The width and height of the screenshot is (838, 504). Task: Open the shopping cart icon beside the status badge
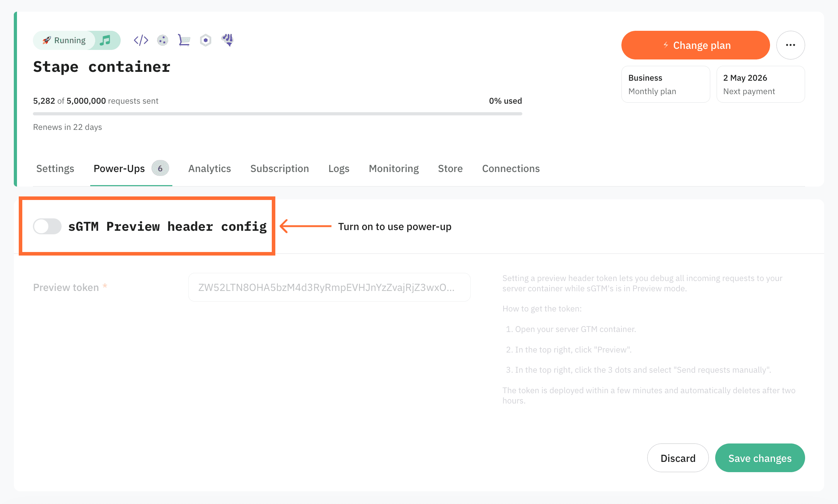click(x=184, y=40)
